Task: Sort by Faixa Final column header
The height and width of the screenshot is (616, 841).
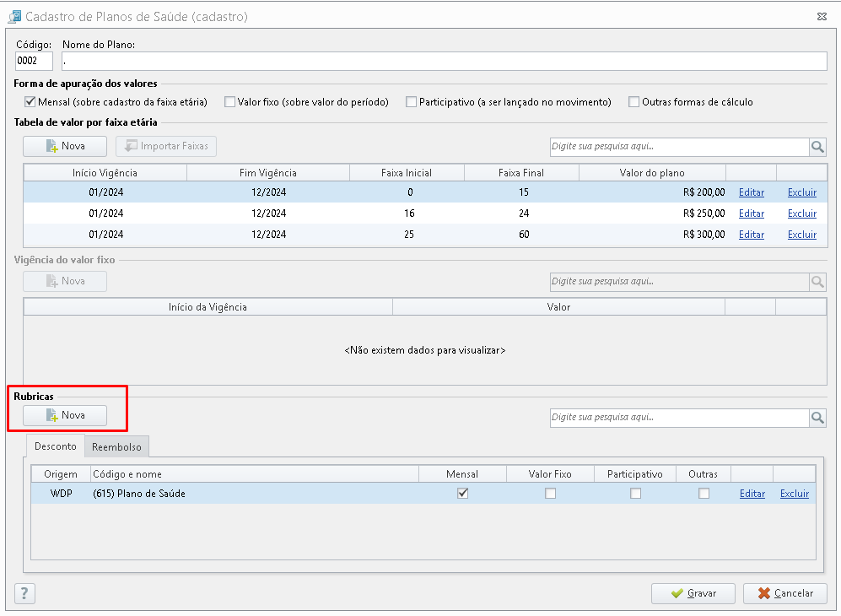Action: pos(521,173)
